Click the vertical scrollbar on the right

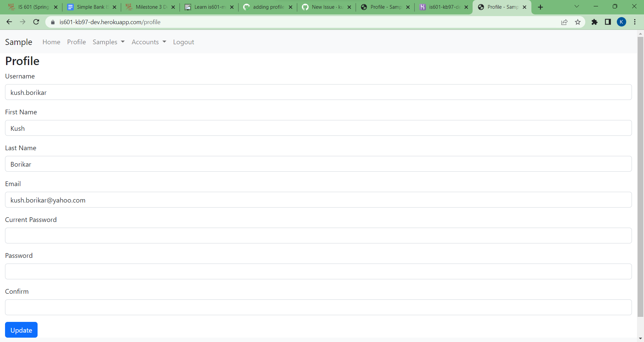[640, 168]
